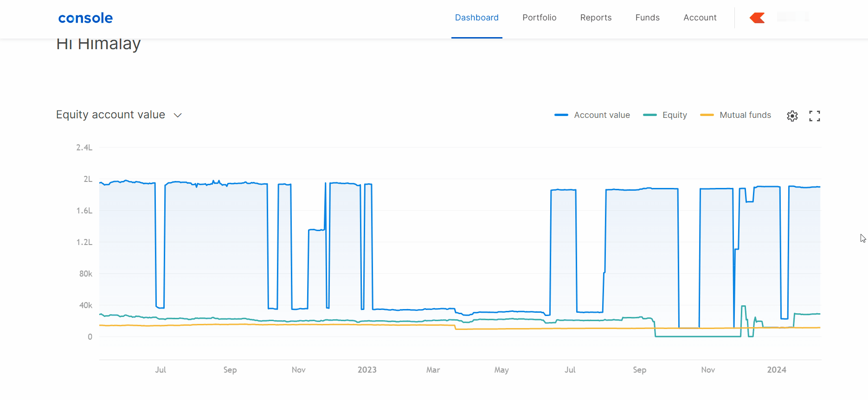
Task: Open the blurred user profile menu
Action: point(793,17)
